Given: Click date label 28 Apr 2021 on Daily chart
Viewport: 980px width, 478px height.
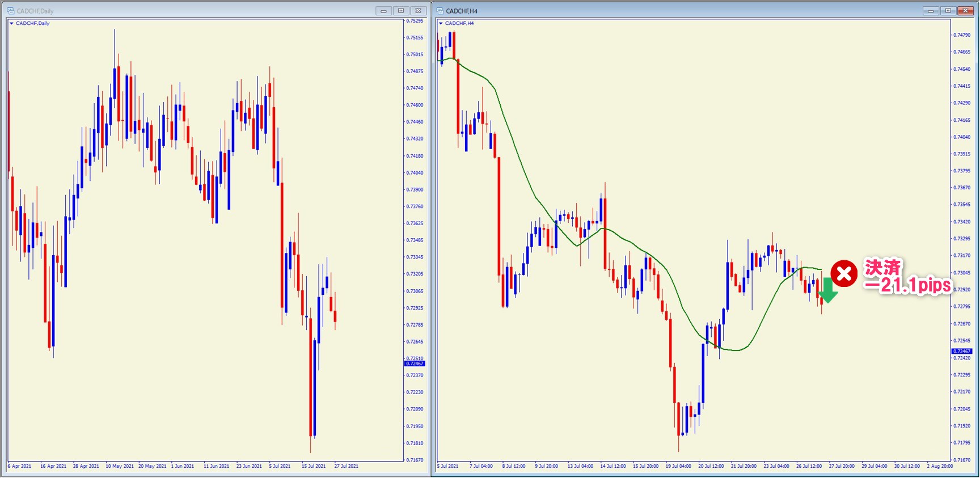Looking at the screenshot, I should point(86,466).
